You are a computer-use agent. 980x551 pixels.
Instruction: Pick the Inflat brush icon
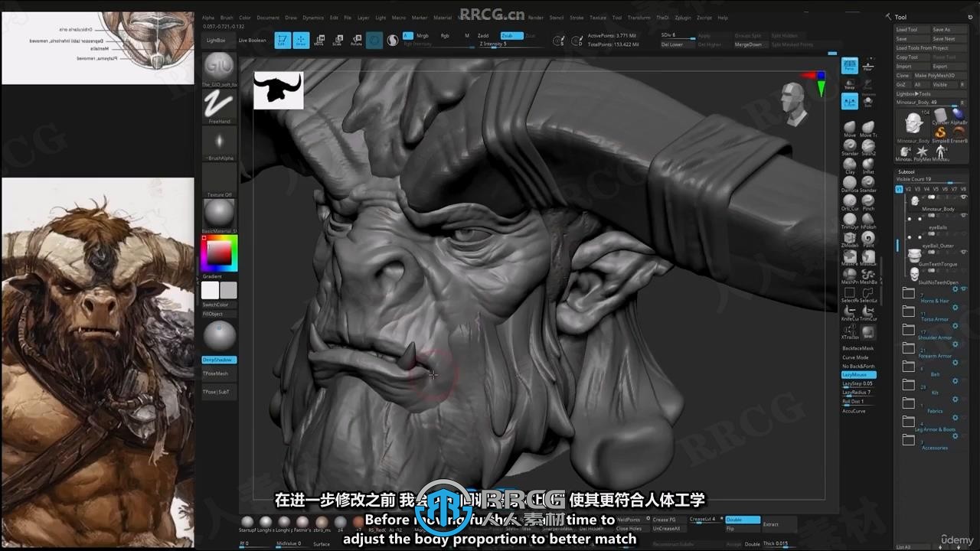pos(868,165)
